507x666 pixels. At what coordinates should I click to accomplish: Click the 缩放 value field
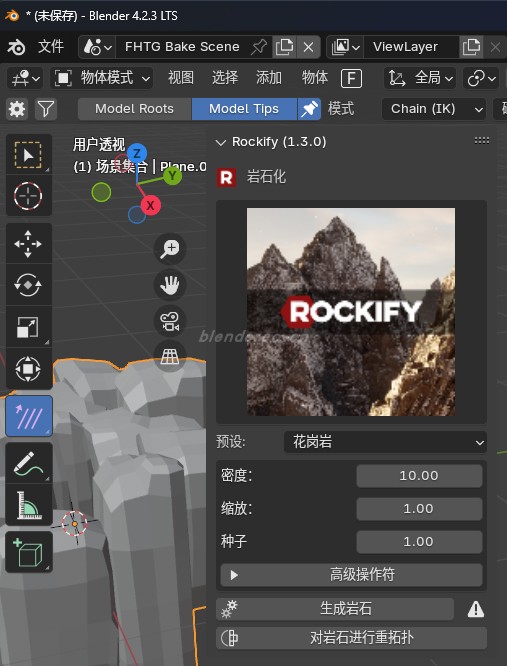point(419,509)
